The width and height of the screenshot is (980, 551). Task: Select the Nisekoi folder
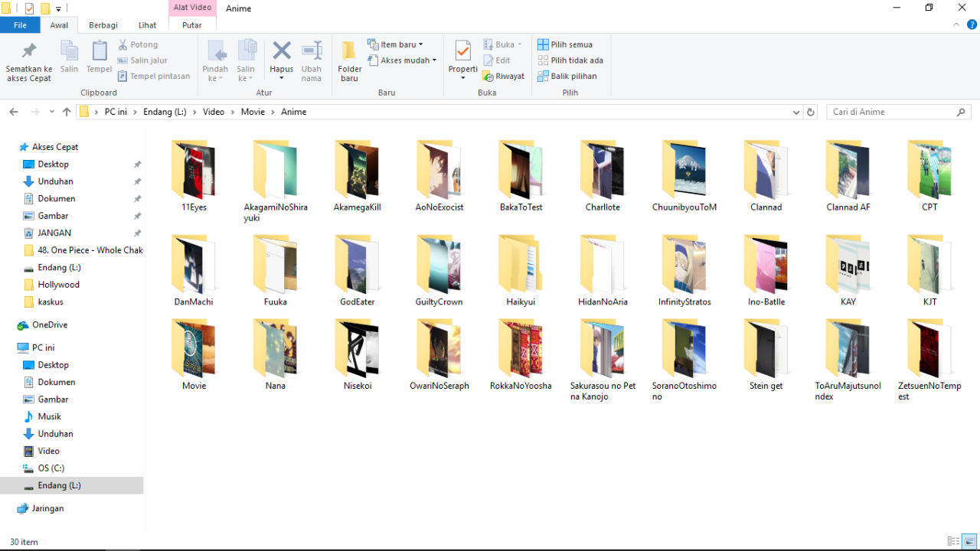[x=357, y=355]
